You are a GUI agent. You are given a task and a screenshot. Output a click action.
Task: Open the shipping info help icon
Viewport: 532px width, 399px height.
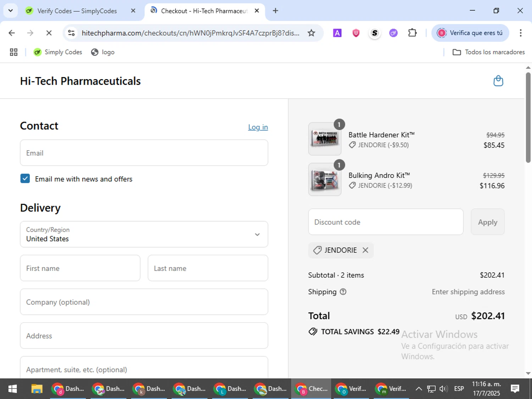tap(343, 292)
